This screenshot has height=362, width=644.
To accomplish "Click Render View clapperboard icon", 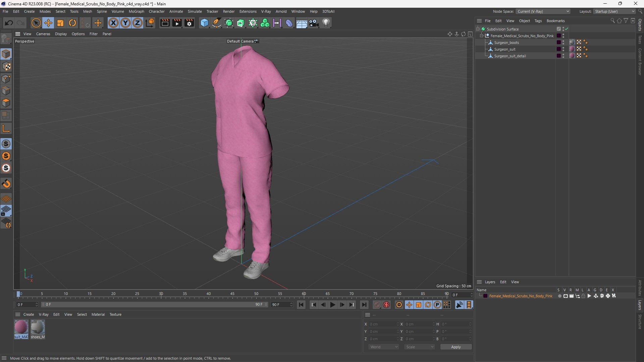I will 165,23.
